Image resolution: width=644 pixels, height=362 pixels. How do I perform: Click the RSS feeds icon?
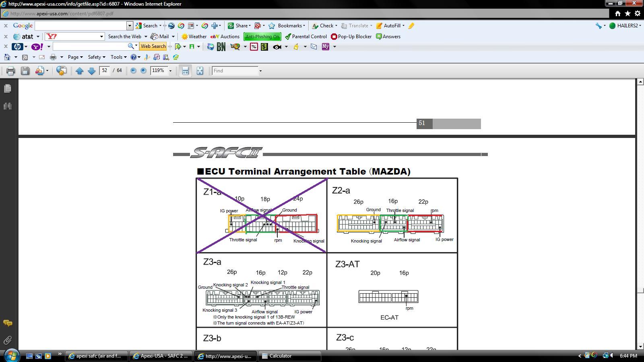click(25, 57)
